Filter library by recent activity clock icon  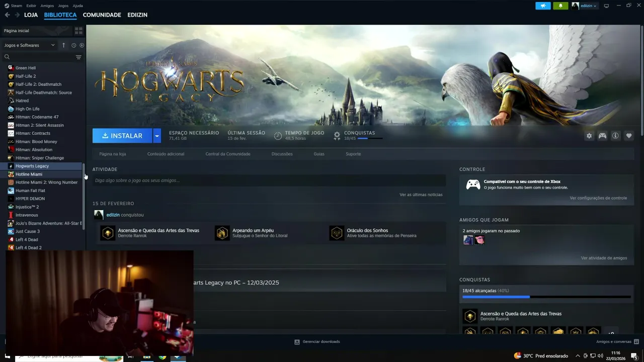coord(73,45)
